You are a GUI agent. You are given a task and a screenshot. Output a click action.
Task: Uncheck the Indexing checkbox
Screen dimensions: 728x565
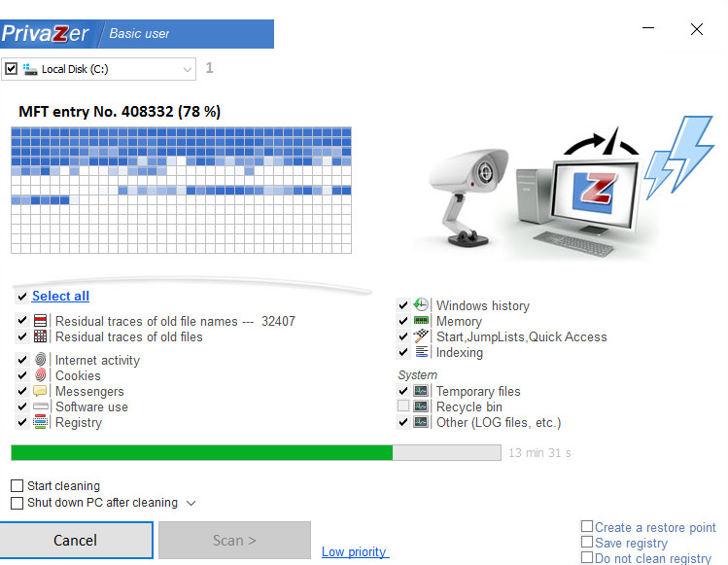pos(403,352)
